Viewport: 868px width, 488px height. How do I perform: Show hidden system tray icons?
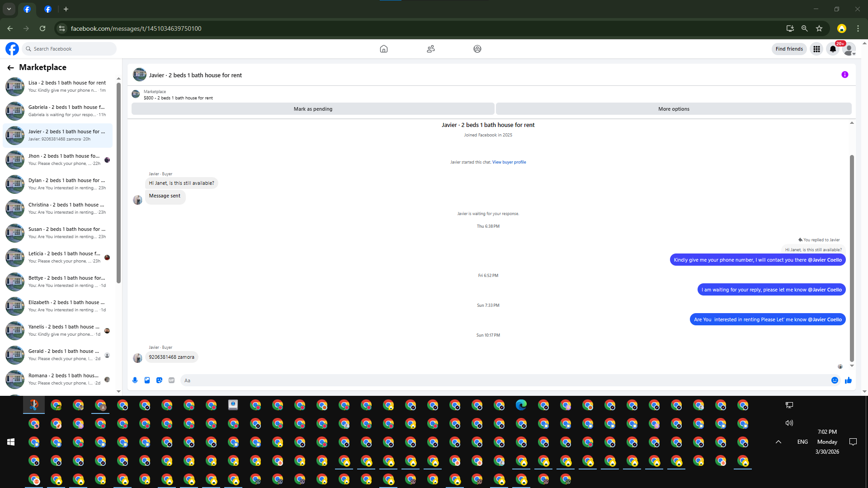pos(778,442)
